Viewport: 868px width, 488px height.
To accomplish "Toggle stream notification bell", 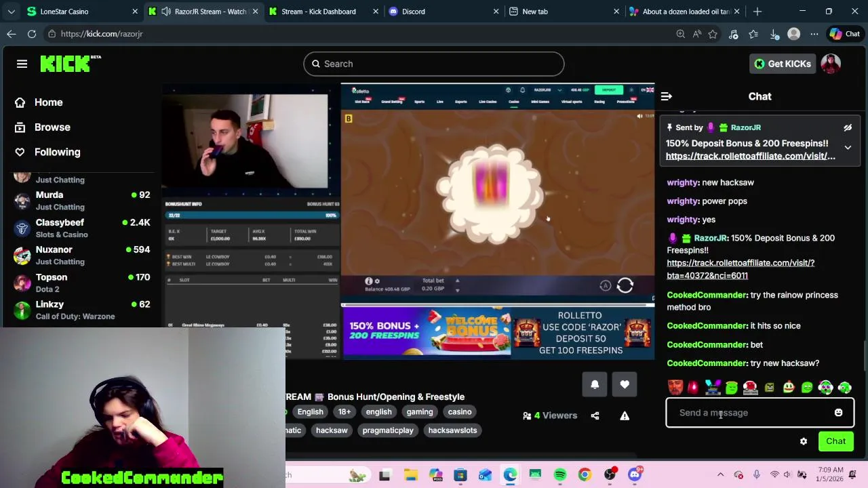I will [595, 384].
